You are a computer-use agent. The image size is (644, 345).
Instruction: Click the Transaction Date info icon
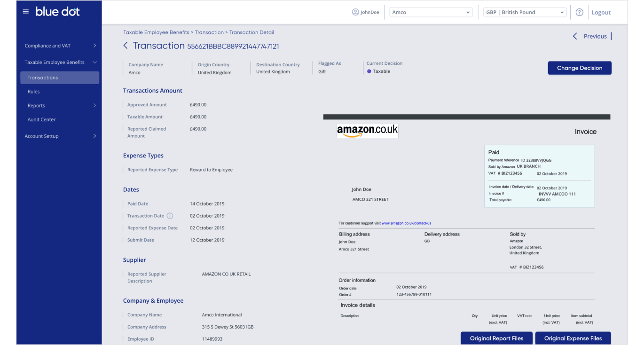point(170,216)
